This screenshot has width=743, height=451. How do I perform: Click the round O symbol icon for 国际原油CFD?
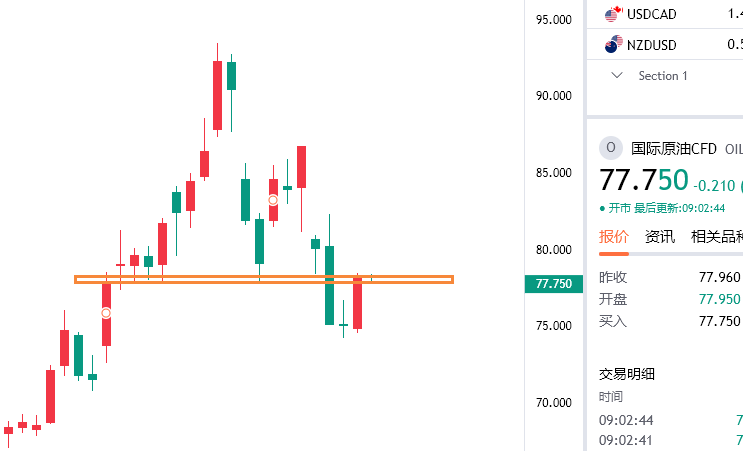tap(611, 148)
